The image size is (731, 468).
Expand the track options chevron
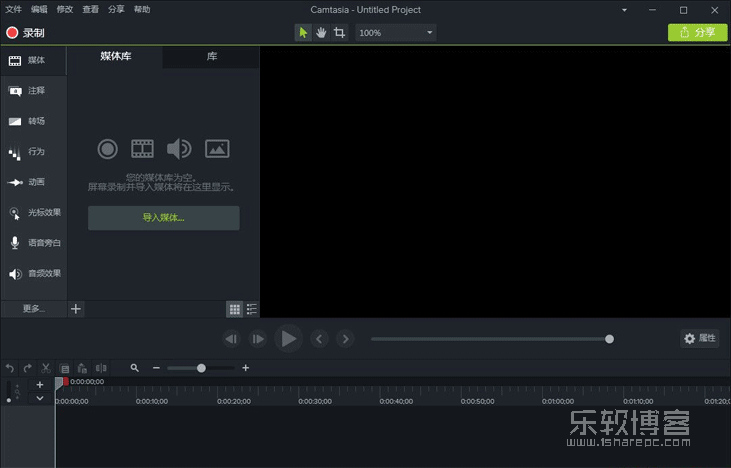click(x=40, y=398)
